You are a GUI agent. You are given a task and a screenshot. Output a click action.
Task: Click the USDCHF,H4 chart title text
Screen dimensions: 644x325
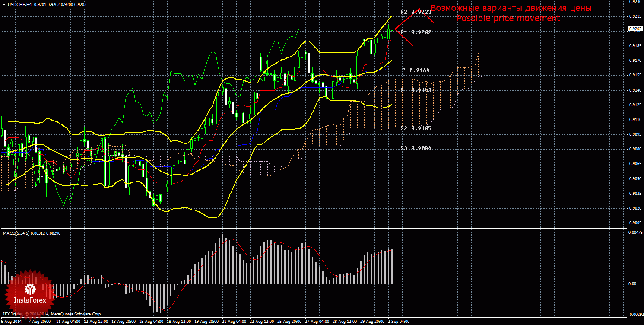19,4
